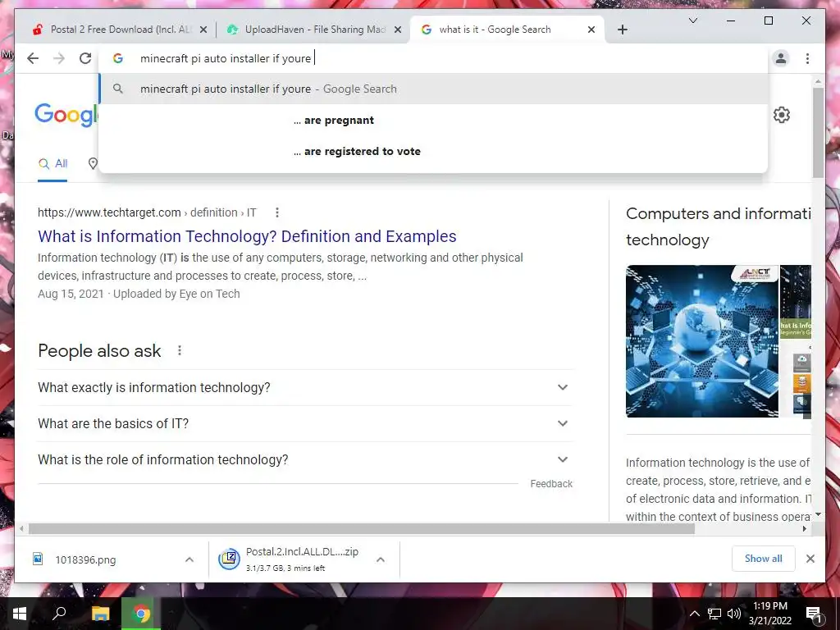Open Google search settings gear
This screenshot has height=630, width=840.
click(782, 115)
